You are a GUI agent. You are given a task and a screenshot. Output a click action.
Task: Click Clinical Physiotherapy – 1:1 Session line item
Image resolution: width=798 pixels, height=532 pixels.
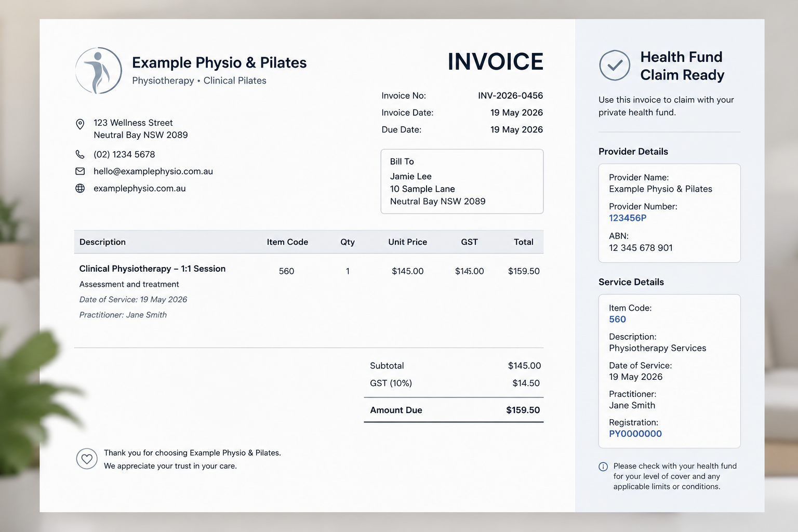pyautogui.click(x=152, y=269)
